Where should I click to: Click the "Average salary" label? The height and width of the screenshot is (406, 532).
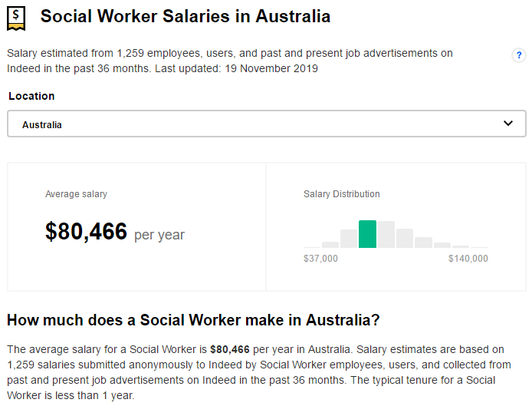[76, 194]
